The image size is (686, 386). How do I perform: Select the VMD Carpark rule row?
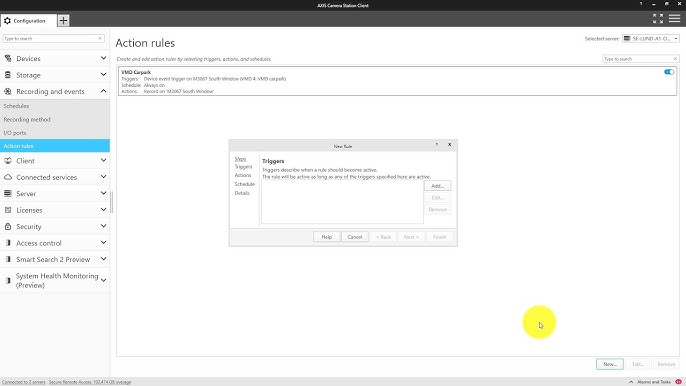pos(397,81)
